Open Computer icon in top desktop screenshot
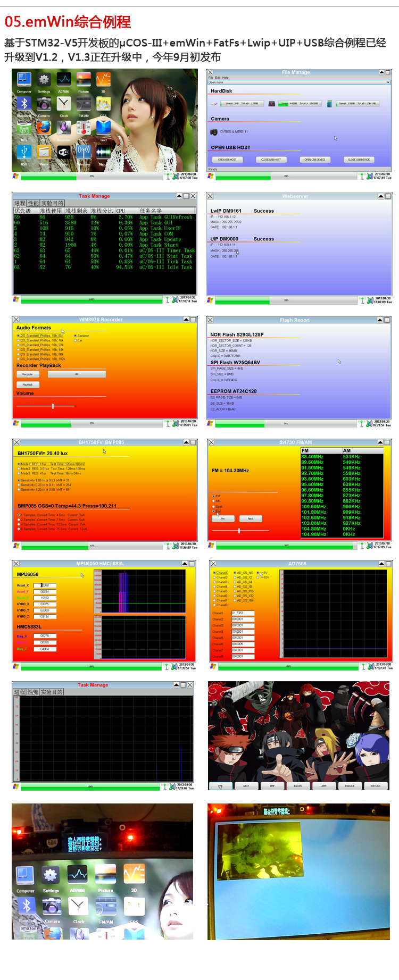Viewport: 399px width, 980px height. pos(24,80)
